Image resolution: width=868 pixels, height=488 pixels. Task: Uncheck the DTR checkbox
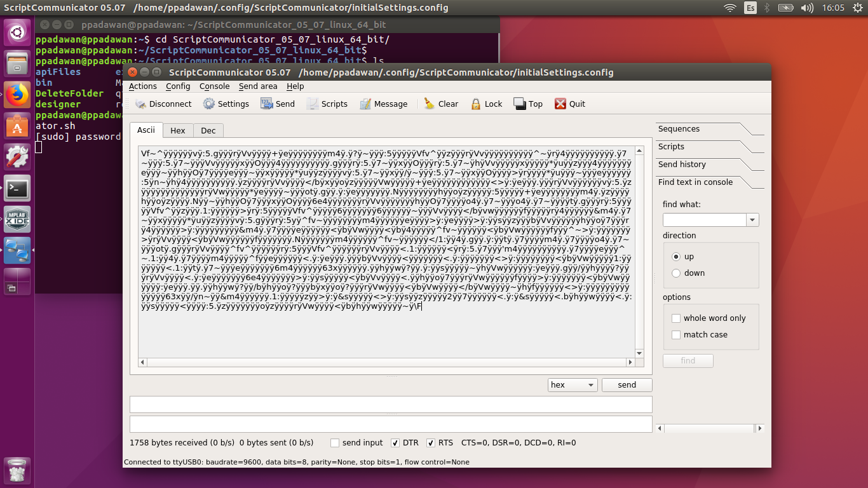(395, 443)
